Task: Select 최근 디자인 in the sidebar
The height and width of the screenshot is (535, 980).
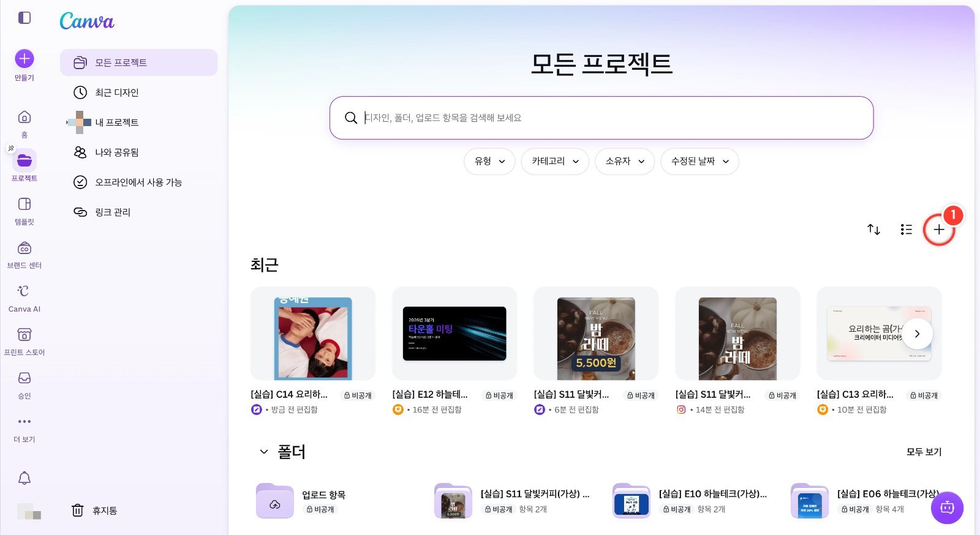Action: [x=139, y=92]
